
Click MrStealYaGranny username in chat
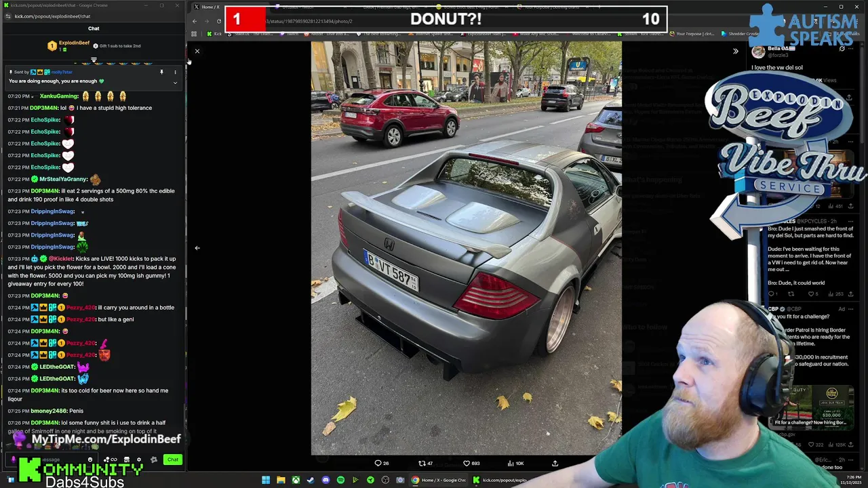click(x=63, y=179)
